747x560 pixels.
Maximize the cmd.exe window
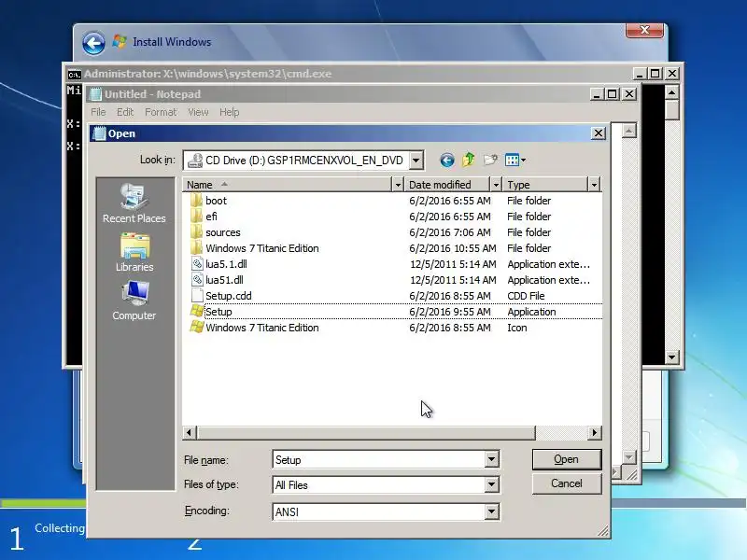point(655,74)
